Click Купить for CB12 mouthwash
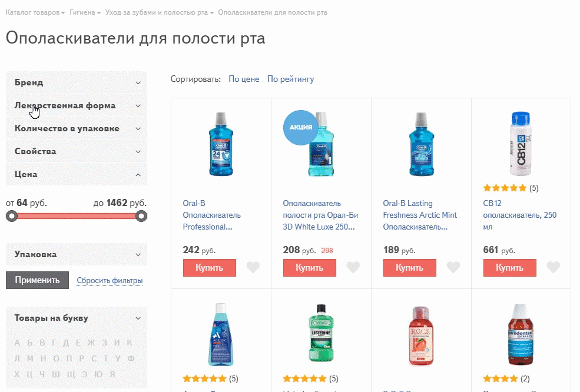 [x=509, y=267]
